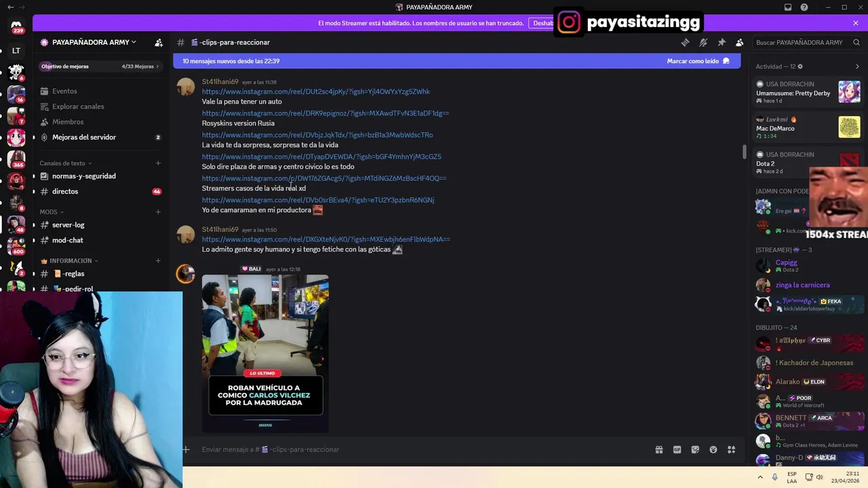Open the help question mark icon
The image size is (868, 488).
(x=804, y=7)
